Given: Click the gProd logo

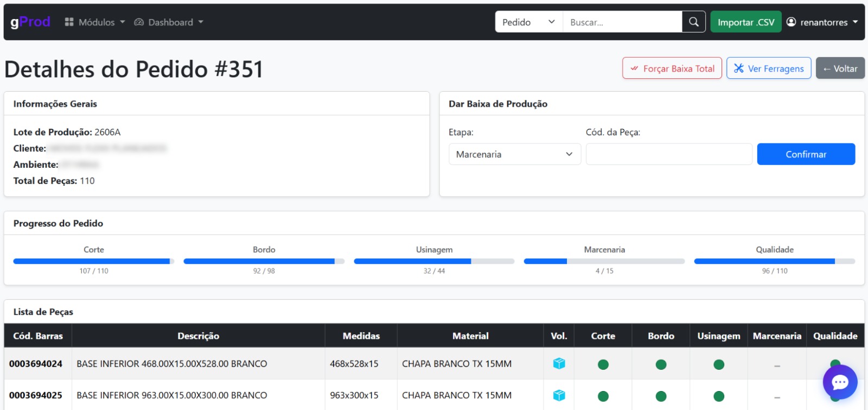Looking at the screenshot, I should click(x=30, y=22).
